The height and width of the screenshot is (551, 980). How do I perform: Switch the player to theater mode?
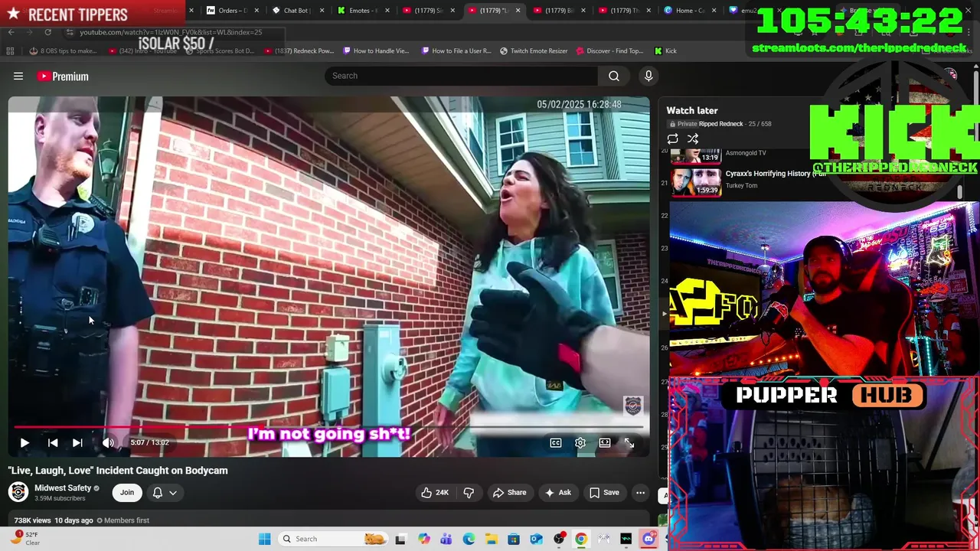[605, 442]
